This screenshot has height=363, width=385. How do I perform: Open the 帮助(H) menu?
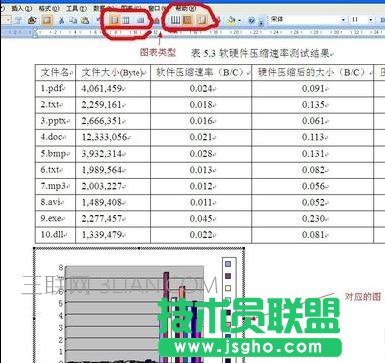tap(186, 8)
